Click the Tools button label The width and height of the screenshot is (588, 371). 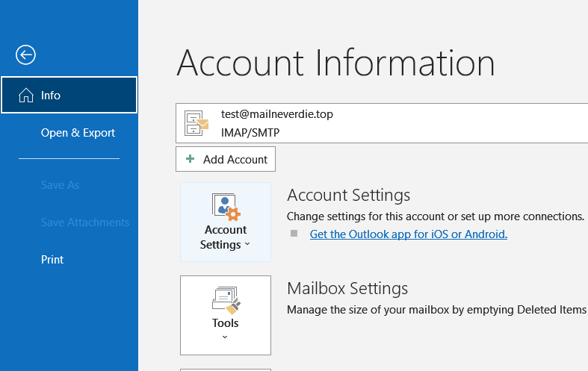click(225, 323)
